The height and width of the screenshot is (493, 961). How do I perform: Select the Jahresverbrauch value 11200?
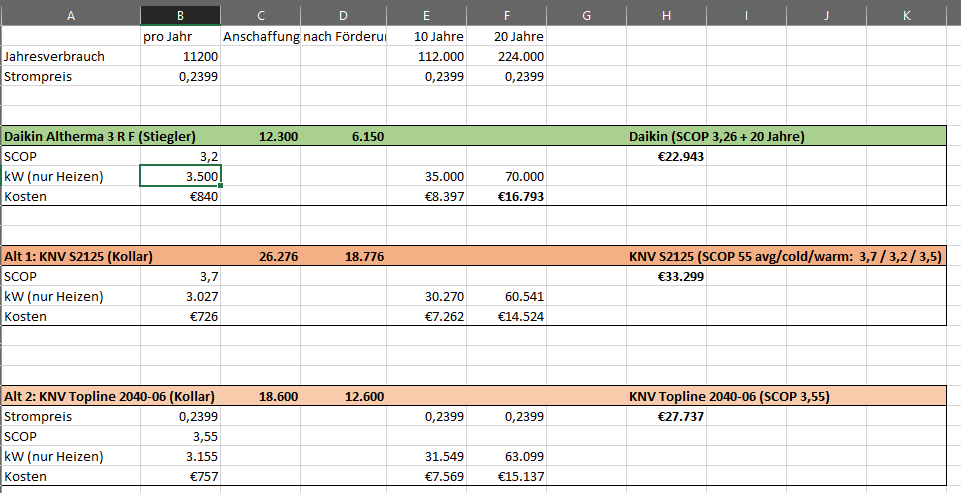pyautogui.click(x=180, y=56)
